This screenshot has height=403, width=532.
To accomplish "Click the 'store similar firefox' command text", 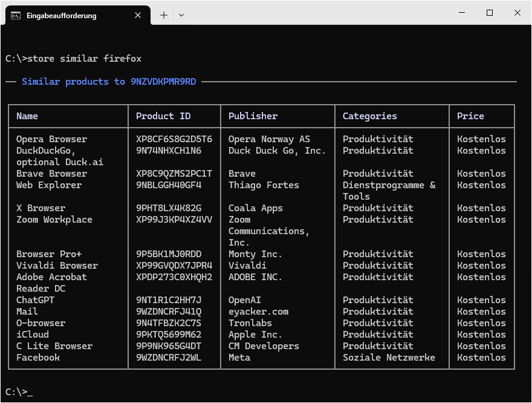I will click(x=84, y=59).
